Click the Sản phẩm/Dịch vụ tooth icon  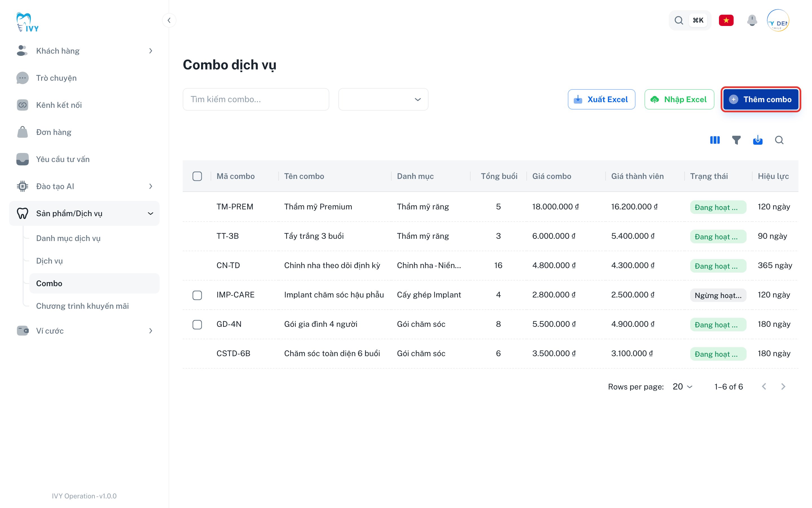22,213
